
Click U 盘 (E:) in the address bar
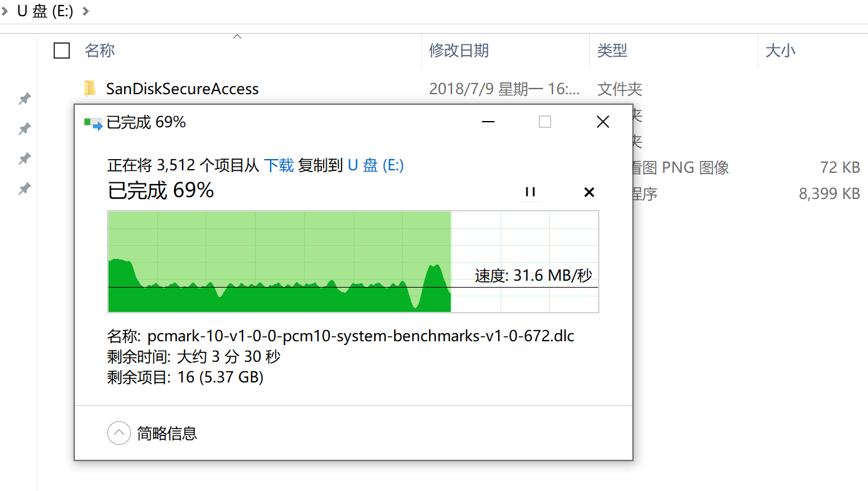[45, 11]
